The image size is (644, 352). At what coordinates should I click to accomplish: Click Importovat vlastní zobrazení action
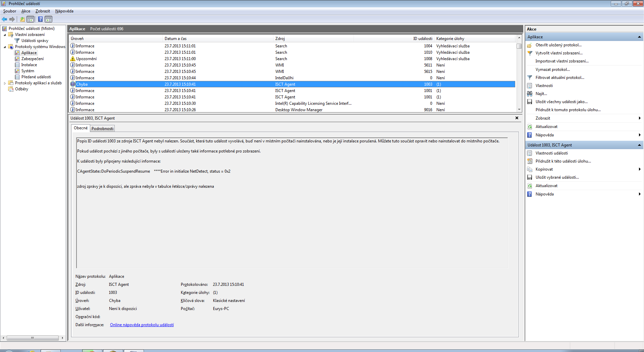pyautogui.click(x=562, y=61)
